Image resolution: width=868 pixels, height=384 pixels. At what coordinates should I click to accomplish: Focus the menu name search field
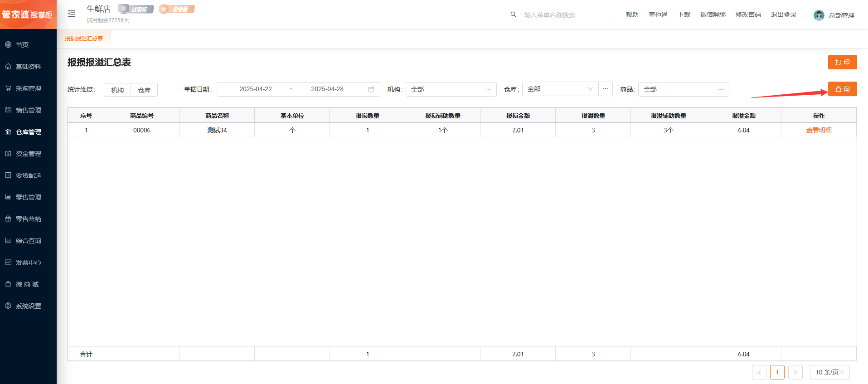[x=567, y=15]
